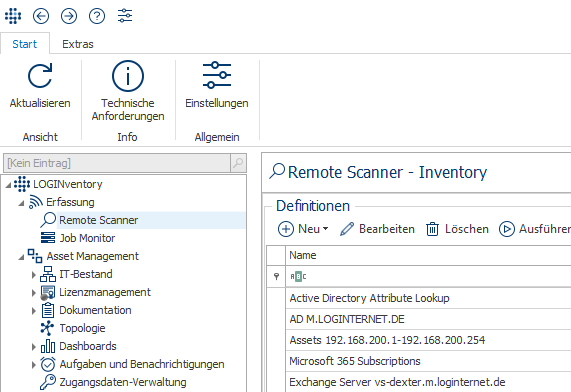Image resolution: width=571 pixels, height=392 pixels.
Task: Switch to the Extras tab
Action: pyautogui.click(x=78, y=44)
